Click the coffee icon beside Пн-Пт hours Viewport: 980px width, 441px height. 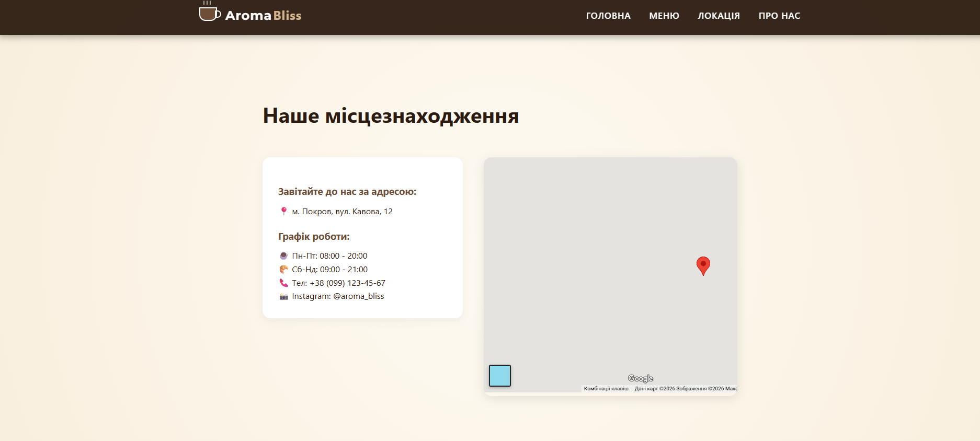(x=283, y=256)
